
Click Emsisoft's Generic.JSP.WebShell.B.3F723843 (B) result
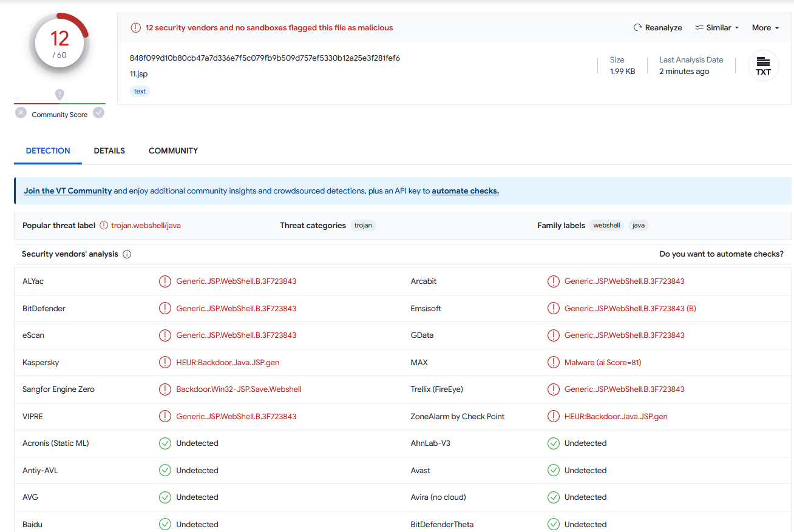coord(630,308)
